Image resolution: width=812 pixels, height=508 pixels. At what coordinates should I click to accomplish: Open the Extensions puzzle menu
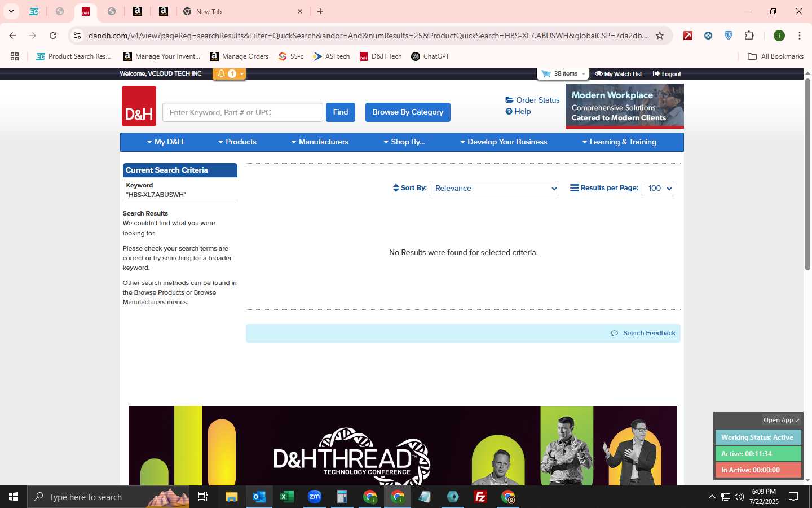[749, 36]
